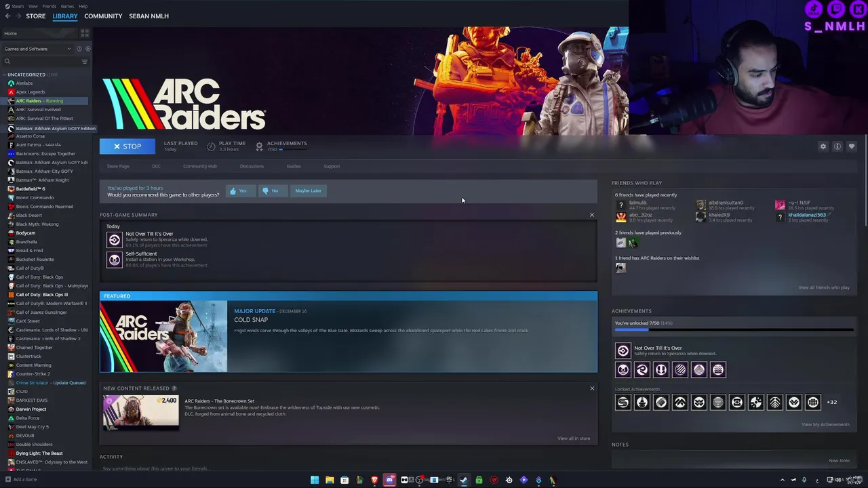Open game info icon
The width and height of the screenshot is (868, 488).
[x=837, y=146]
